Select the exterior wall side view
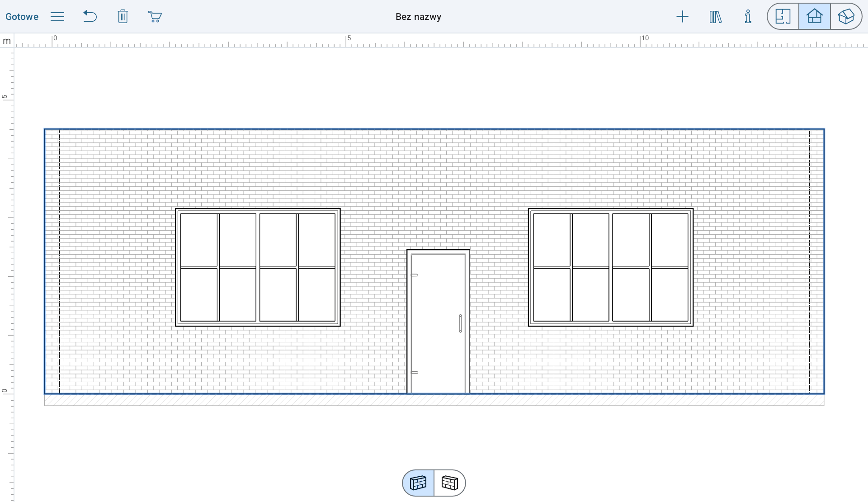The image size is (868, 502). [x=418, y=483]
